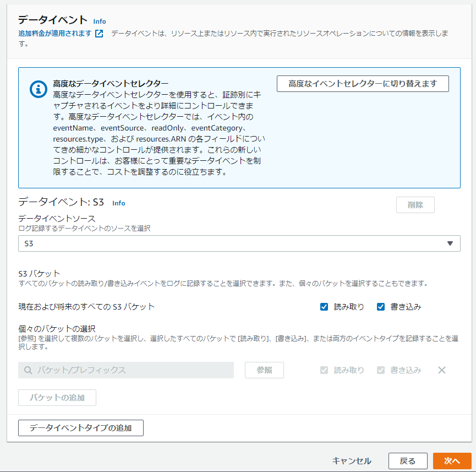Image resolution: width=476 pixels, height=472 pixels.
Task: Click the データイベントソース label
Action: pos(57,219)
